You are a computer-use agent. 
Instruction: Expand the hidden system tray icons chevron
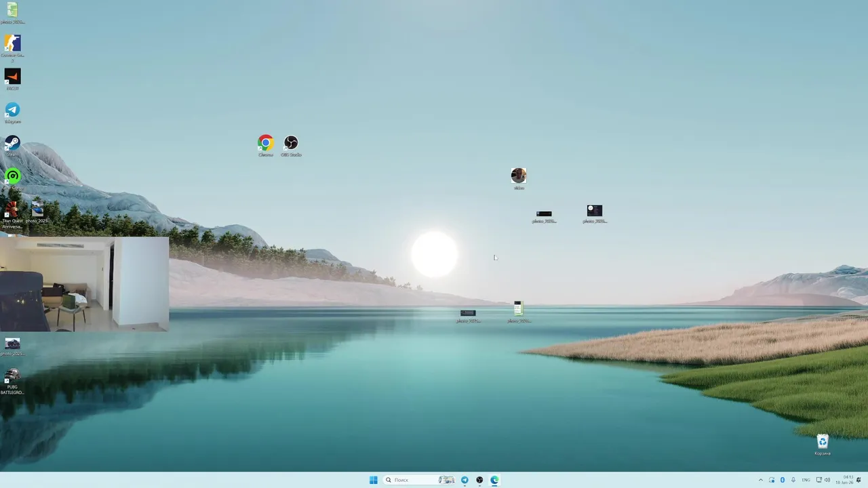tap(760, 480)
